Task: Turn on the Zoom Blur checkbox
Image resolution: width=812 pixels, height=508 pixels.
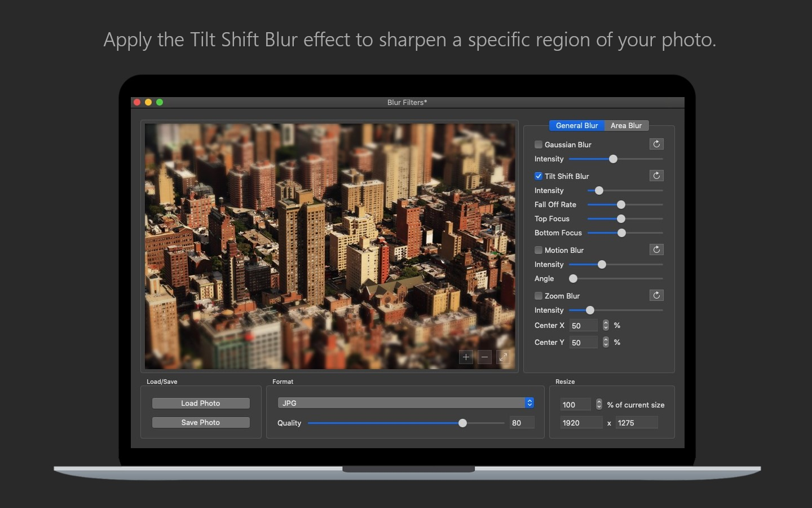Action: click(x=539, y=296)
